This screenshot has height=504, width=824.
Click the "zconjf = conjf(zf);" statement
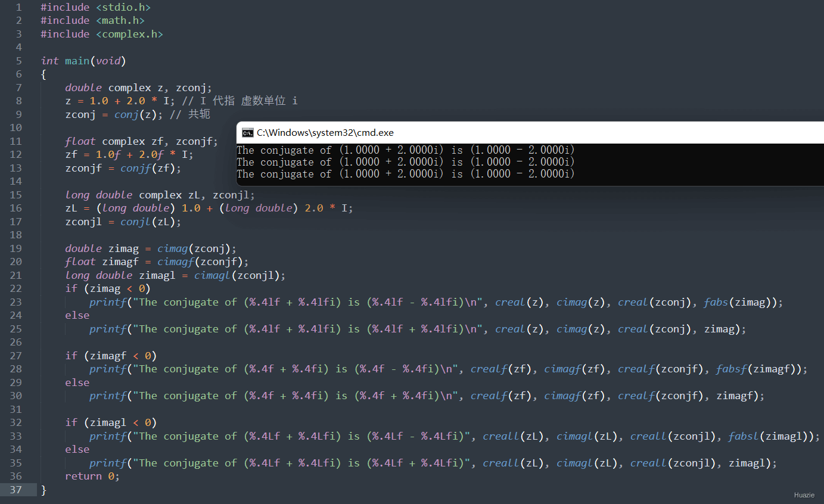(123, 168)
